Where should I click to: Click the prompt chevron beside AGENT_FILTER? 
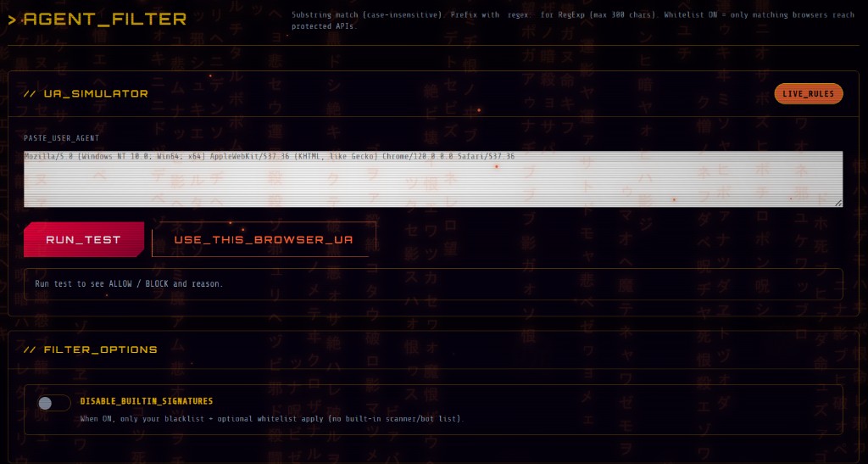click(12, 20)
